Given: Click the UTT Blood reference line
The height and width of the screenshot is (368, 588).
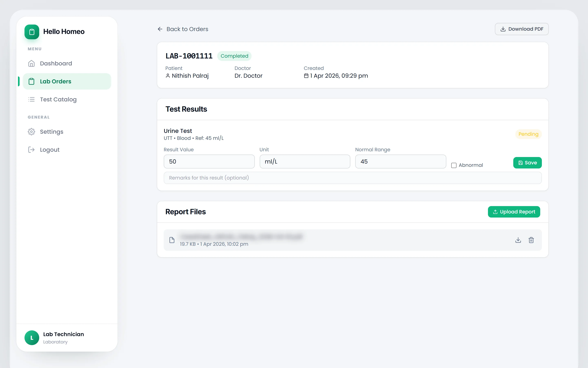Looking at the screenshot, I should coord(194,138).
